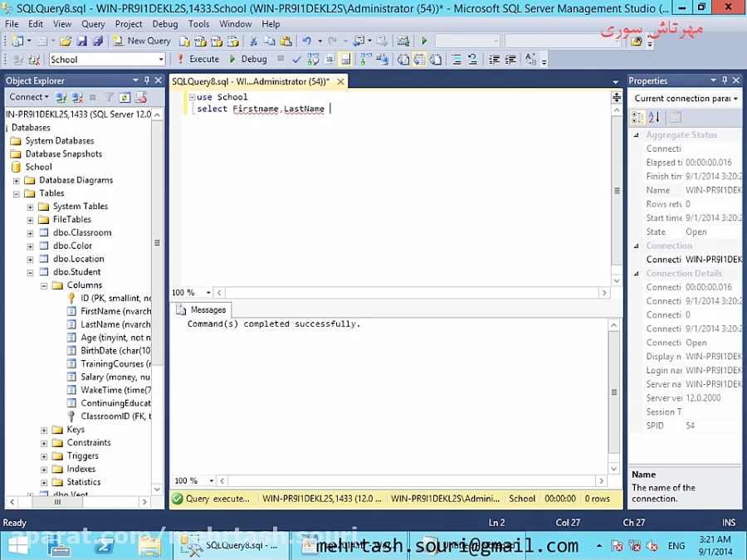Expand the Database Diagrams folder
The image size is (747, 560).
pos(17,181)
